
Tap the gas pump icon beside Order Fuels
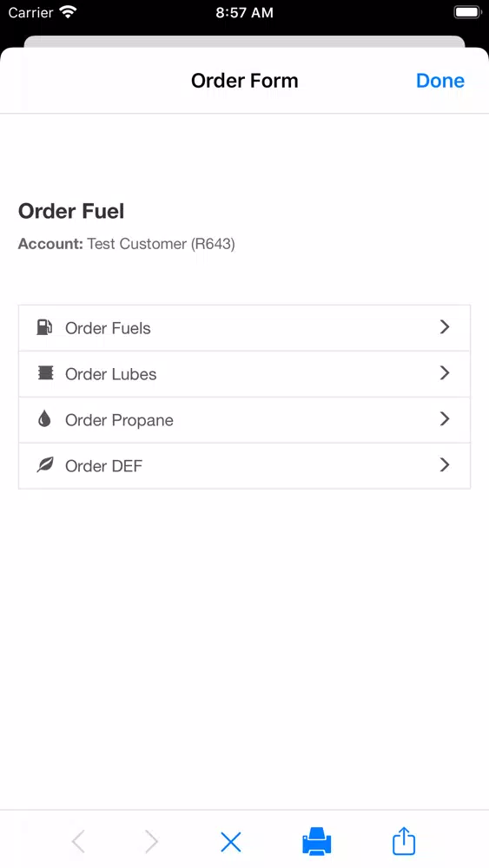[45, 327]
